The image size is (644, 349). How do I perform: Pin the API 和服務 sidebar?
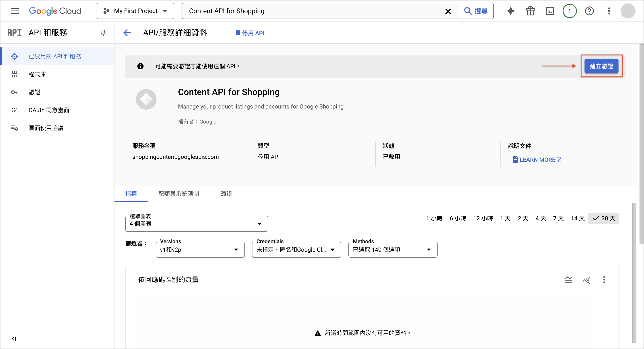click(103, 33)
